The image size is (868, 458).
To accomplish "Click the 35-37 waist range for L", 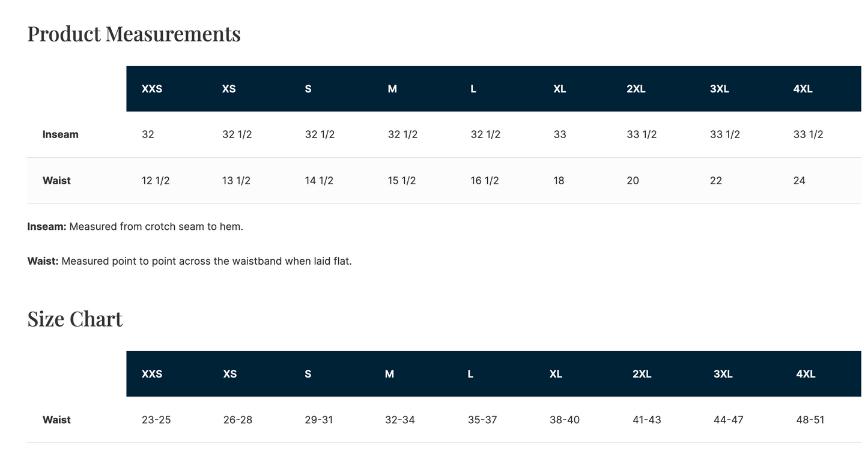I will pos(482,420).
